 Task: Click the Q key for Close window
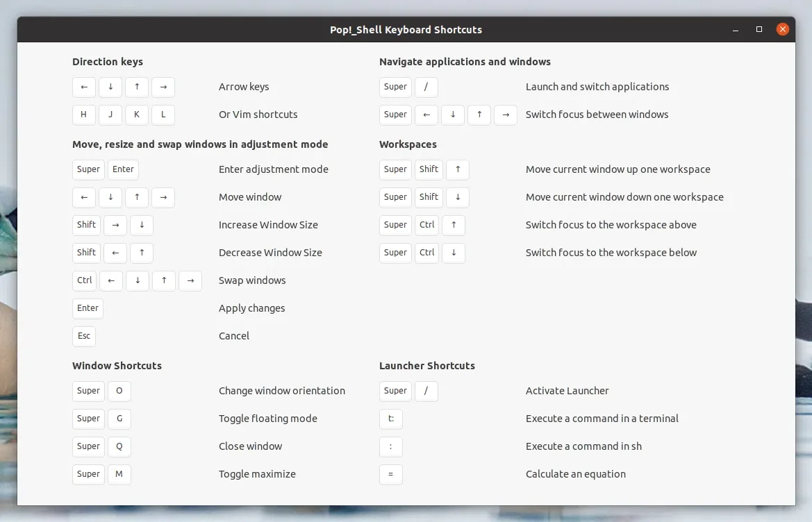pyautogui.click(x=119, y=446)
